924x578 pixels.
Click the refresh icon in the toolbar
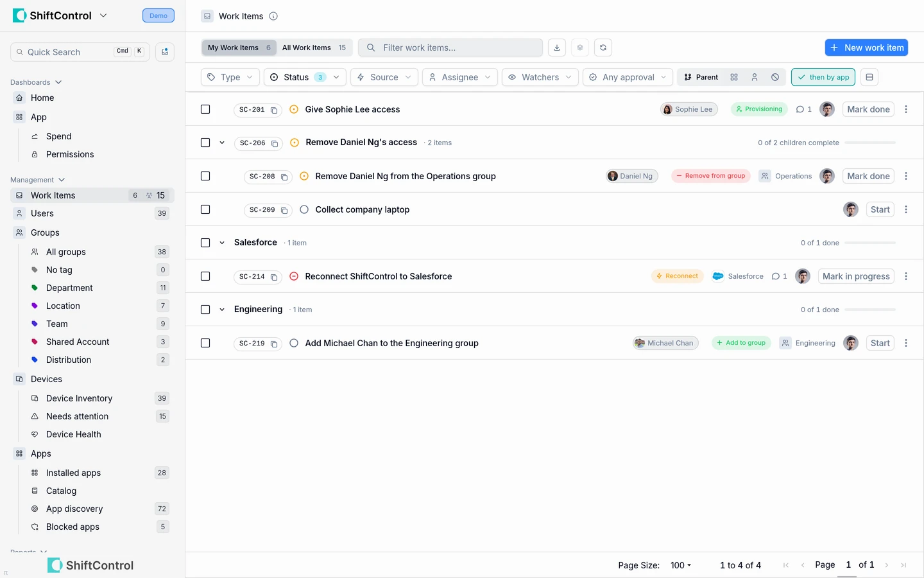point(603,48)
